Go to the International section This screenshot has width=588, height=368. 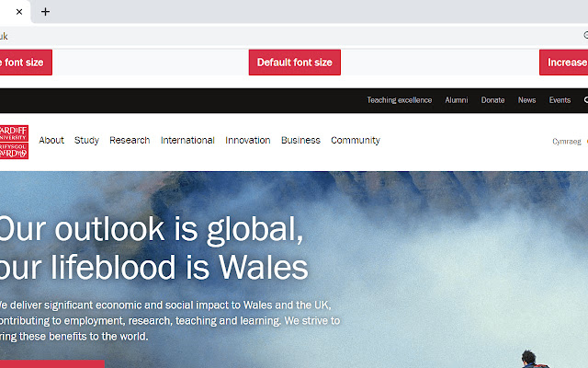(x=187, y=141)
